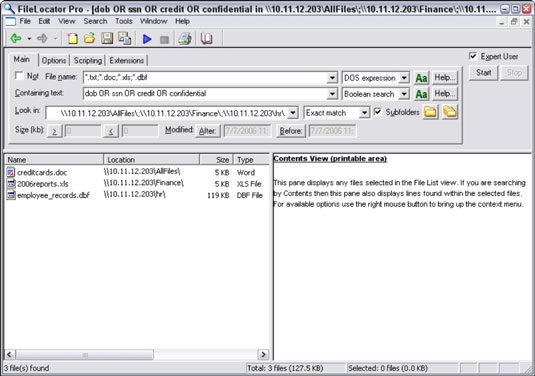Toggle the Expert User checkbox
This screenshot has height=376, width=535.
[x=473, y=56]
